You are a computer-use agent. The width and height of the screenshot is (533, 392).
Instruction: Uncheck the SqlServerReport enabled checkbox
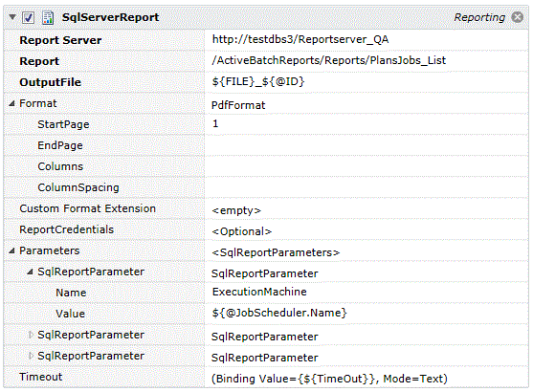pos(28,17)
